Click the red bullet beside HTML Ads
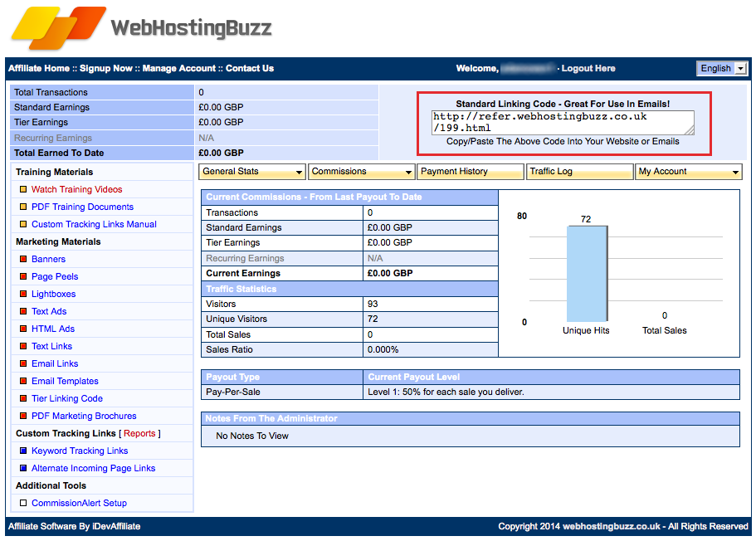Screen dimensions: 756x541 [23, 329]
